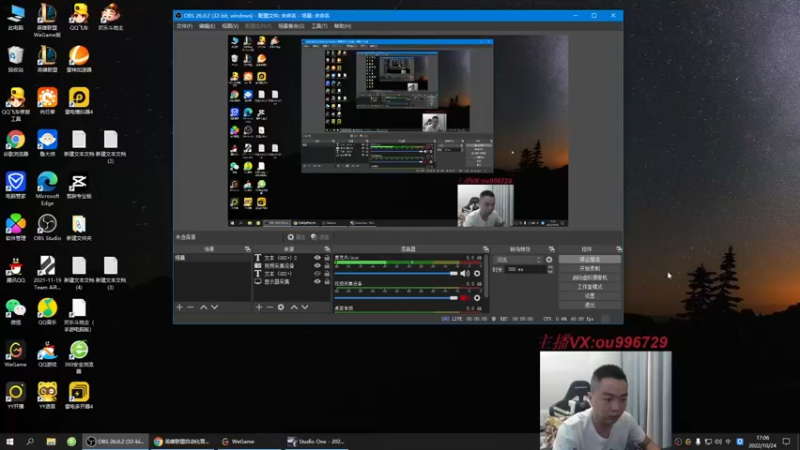Add a new scene with plus button

(x=180, y=307)
